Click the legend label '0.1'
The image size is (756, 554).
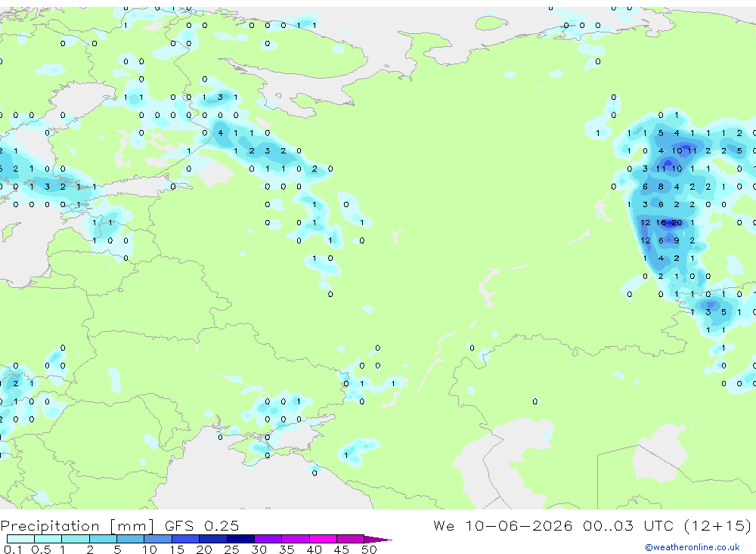[x=13, y=549]
